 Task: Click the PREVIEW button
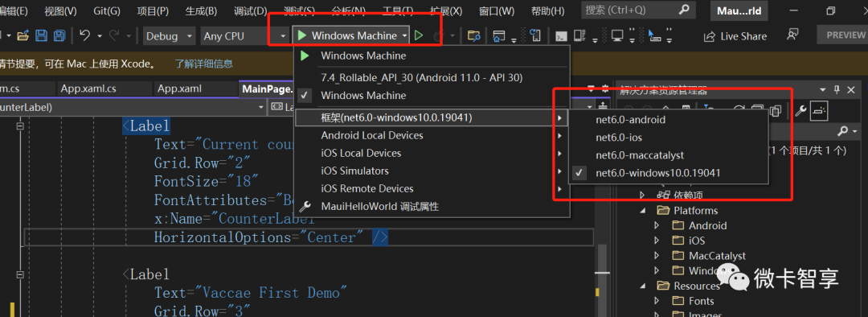tap(845, 35)
